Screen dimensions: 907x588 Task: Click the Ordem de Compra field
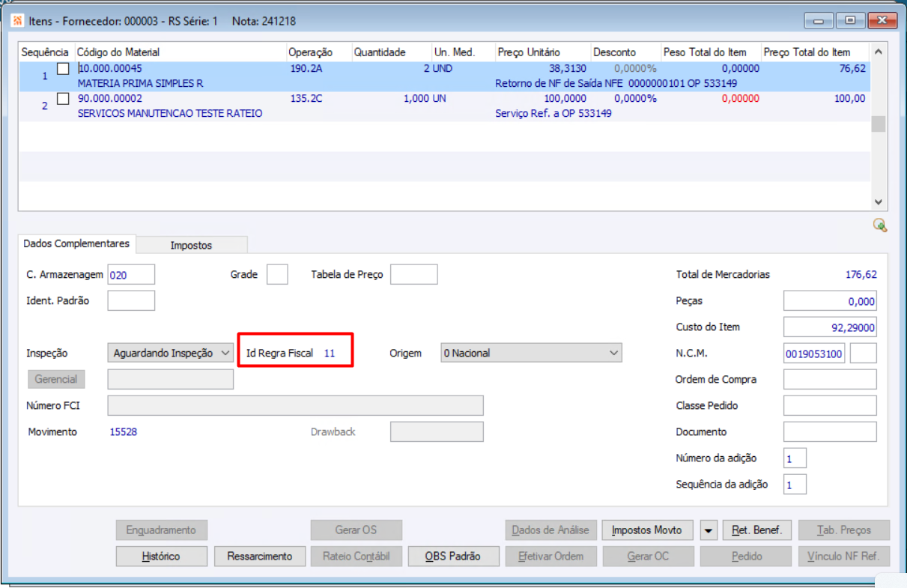(x=830, y=380)
